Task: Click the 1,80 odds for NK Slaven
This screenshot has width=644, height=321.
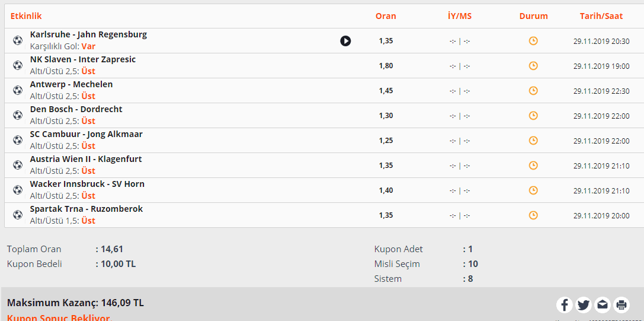Action: click(386, 66)
